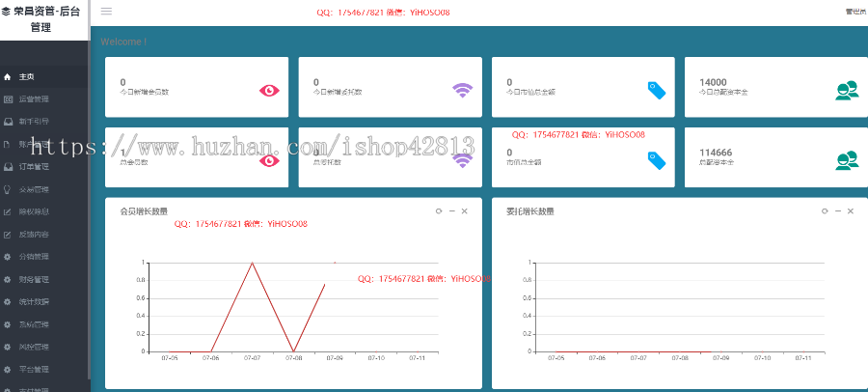
Task: Click the gear icon beside 平台管理
Action: (x=7, y=369)
